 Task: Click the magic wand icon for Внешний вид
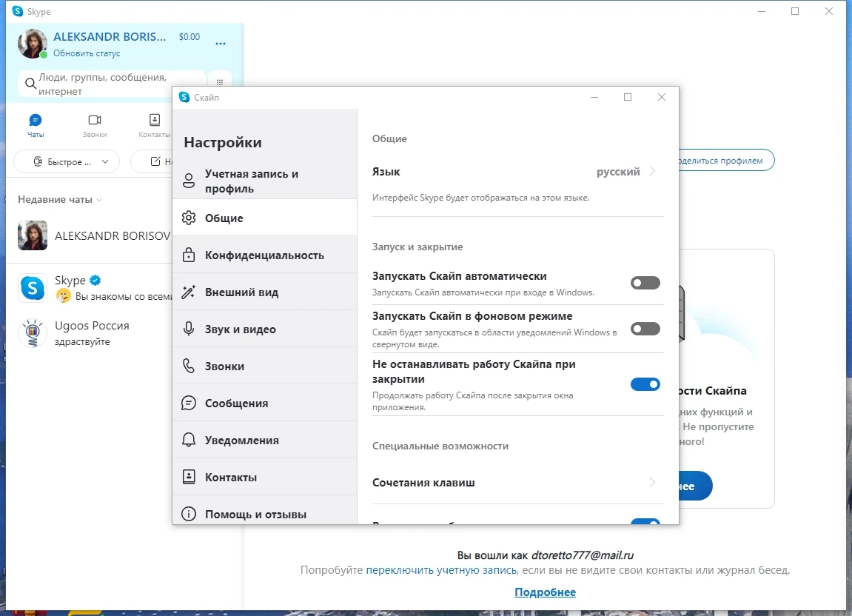(x=189, y=292)
